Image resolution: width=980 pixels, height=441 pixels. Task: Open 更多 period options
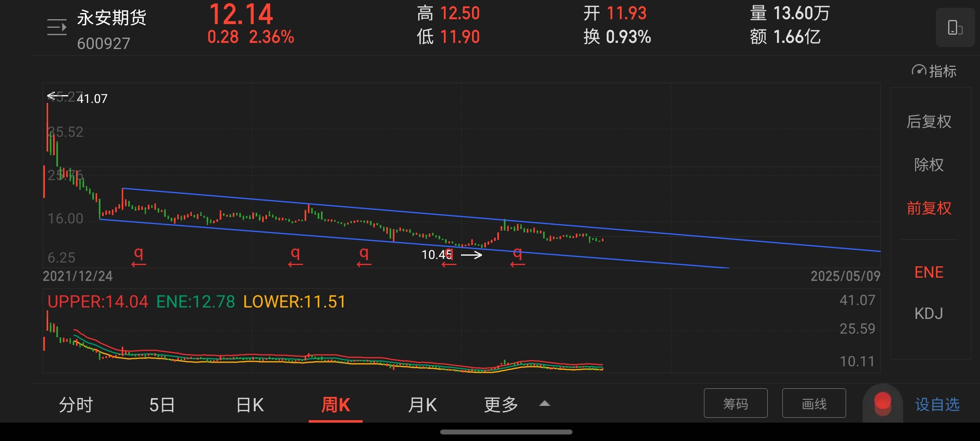tap(501, 405)
